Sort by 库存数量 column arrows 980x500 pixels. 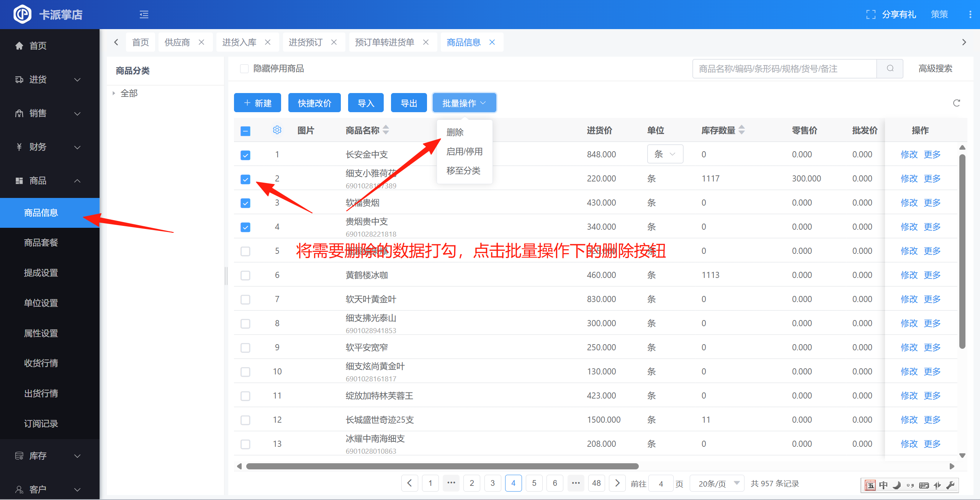741,130
